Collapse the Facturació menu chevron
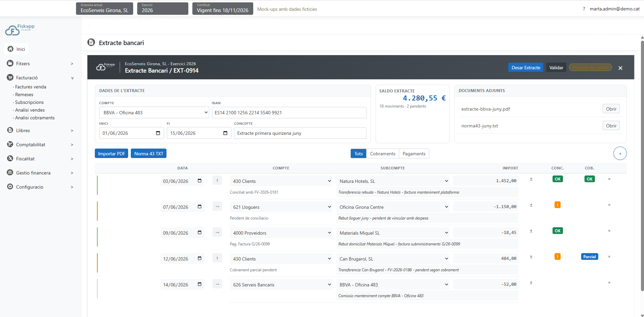644x317 pixels. (x=72, y=78)
